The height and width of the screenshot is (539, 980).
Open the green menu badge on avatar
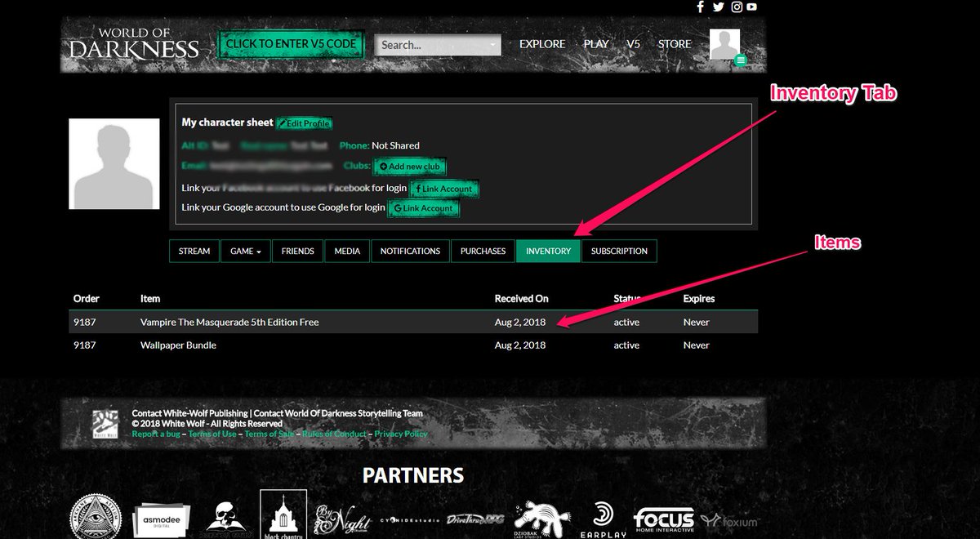tap(740, 60)
